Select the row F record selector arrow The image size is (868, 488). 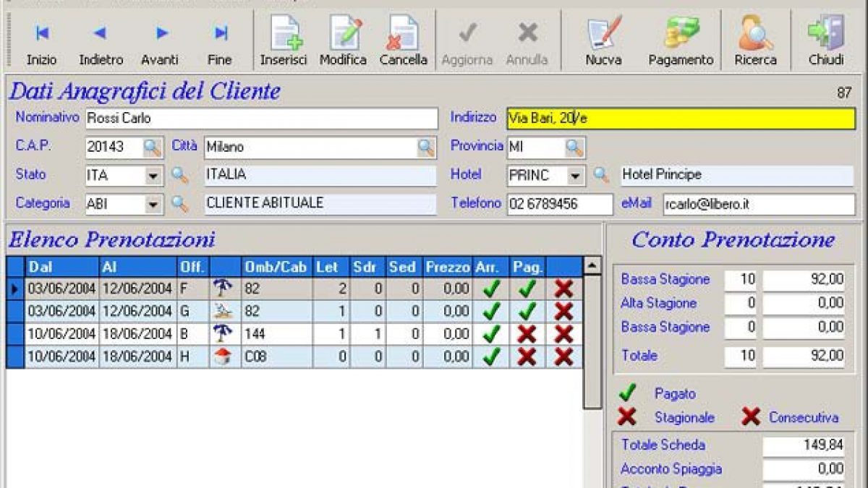pos(15,289)
